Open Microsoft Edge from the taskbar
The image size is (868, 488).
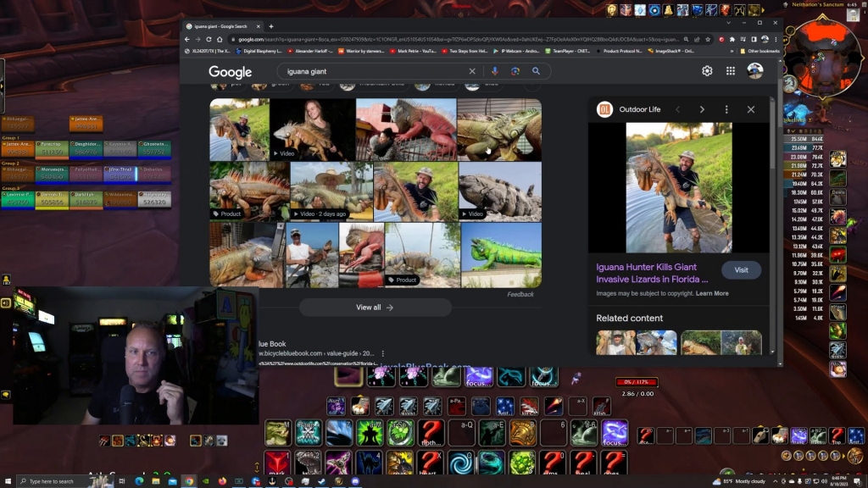pos(139,481)
